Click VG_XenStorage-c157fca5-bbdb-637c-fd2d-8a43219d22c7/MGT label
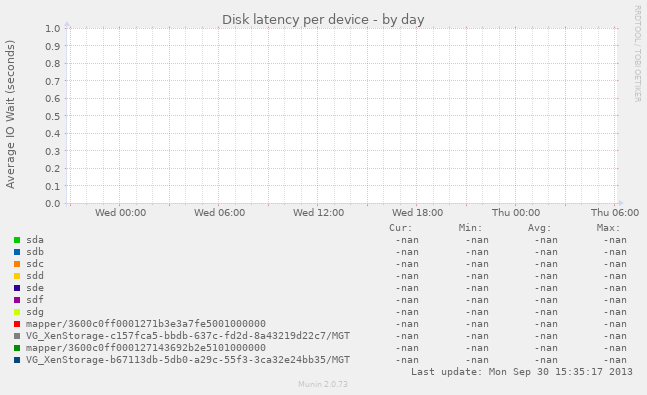 188,336
